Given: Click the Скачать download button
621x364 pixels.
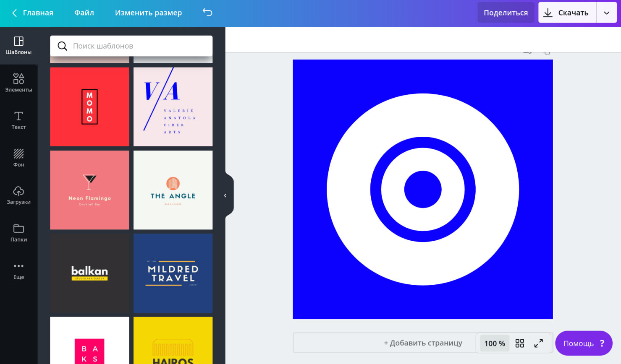Looking at the screenshot, I should [x=567, y=13].
